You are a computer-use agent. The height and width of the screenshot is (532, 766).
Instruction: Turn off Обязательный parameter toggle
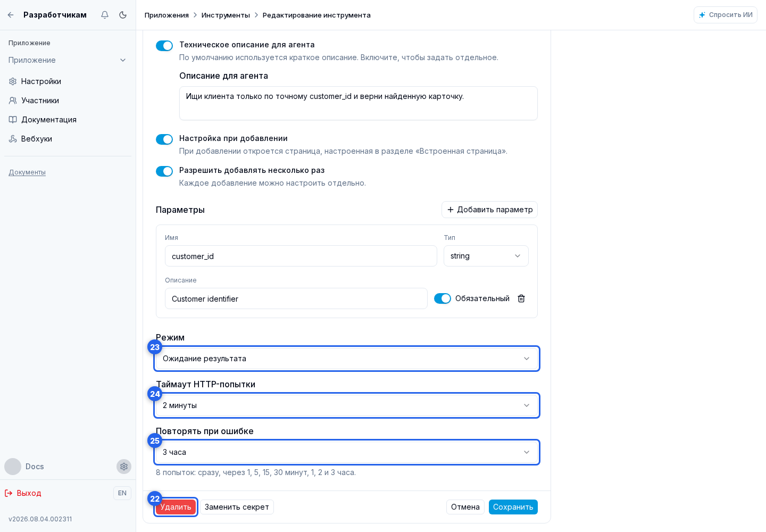(443, 298)
